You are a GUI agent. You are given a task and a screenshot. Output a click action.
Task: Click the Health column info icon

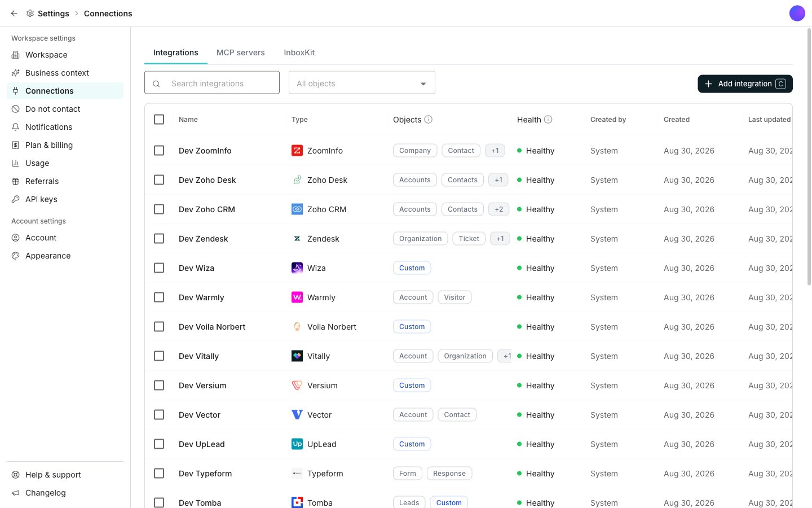(548, 120)
